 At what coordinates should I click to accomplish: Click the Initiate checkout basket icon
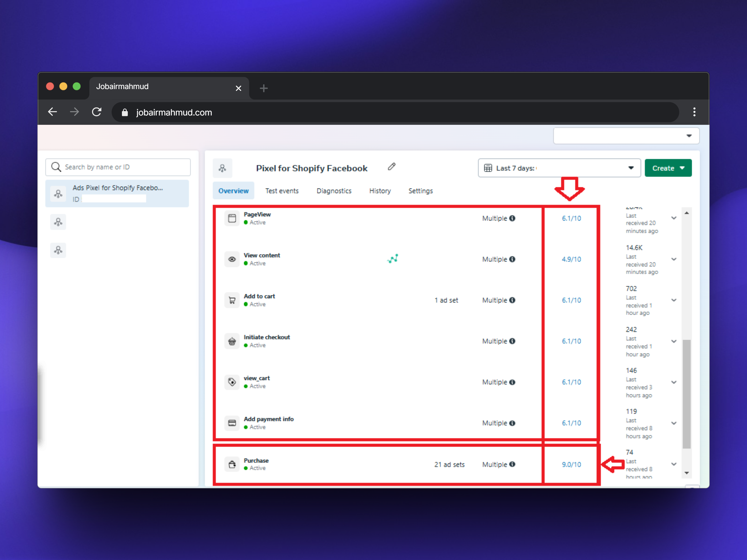(232, 341)
